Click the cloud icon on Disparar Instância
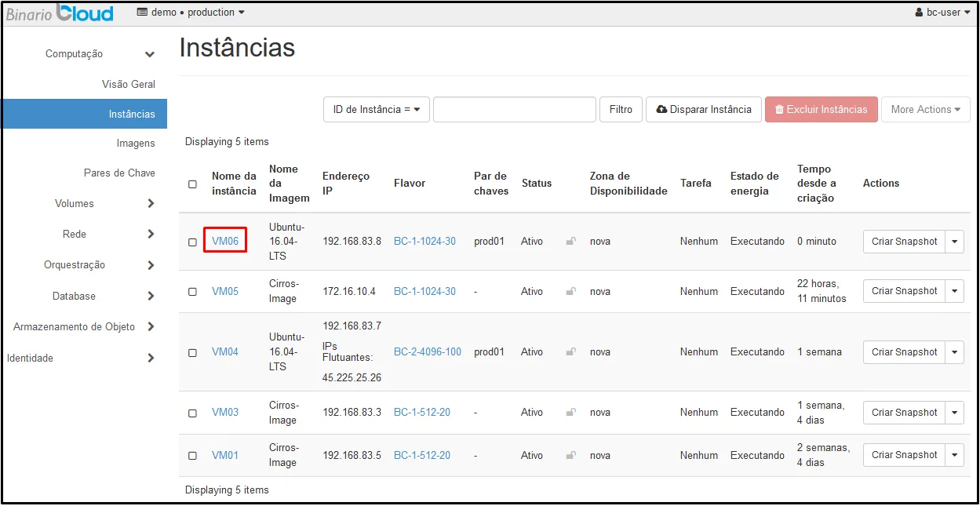This screenshot has width=980, height=506. coord(664,109)
